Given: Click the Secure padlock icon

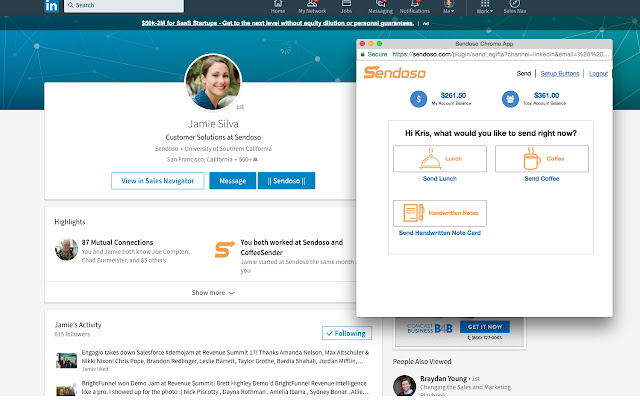Looking at the screenshot, I should [362, 54].
